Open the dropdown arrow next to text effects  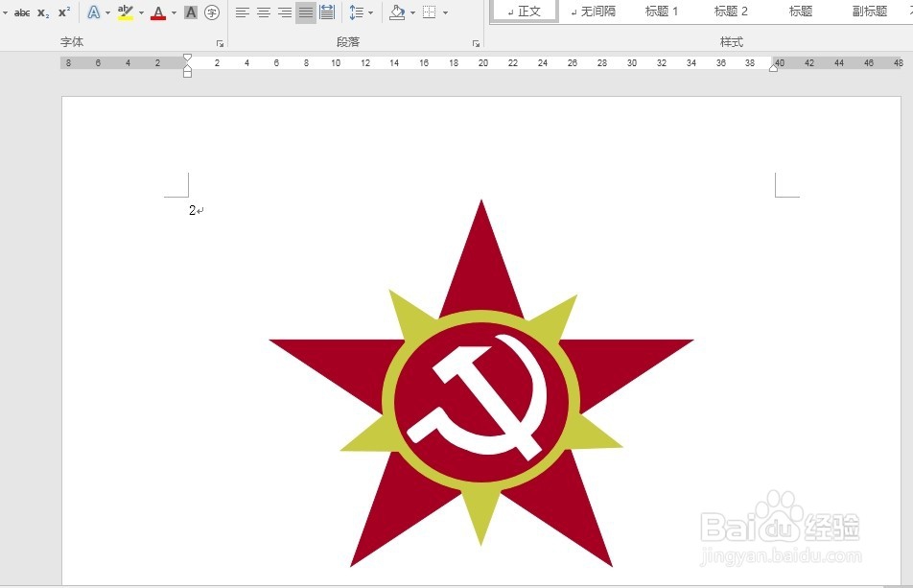[x=107, y=12]
